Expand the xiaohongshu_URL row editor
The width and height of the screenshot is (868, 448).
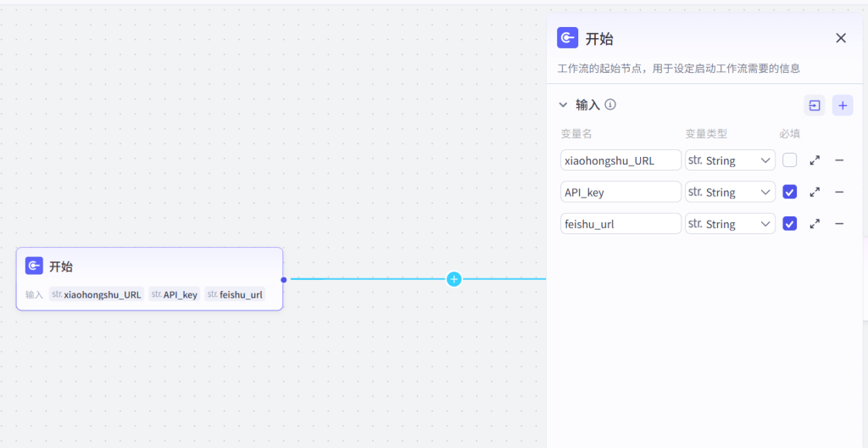[x=815, y=160]
